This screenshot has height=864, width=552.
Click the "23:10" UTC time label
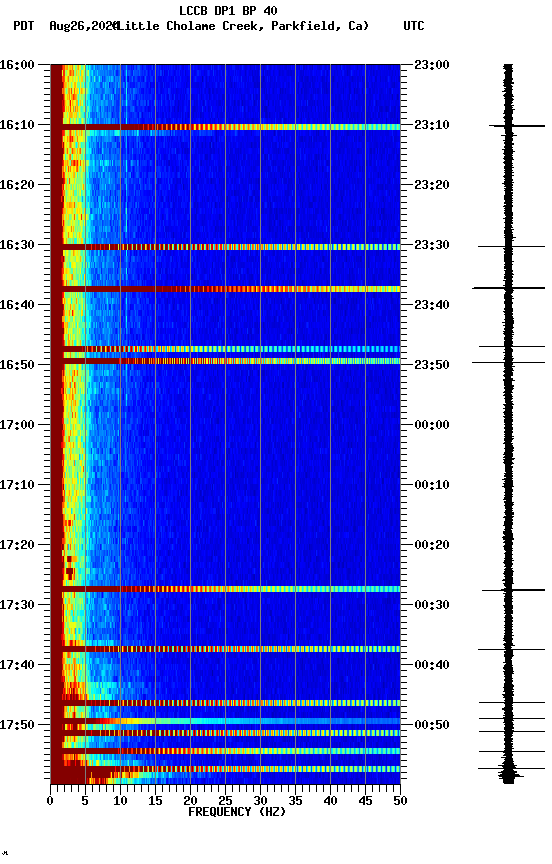[x=432, y=125]
